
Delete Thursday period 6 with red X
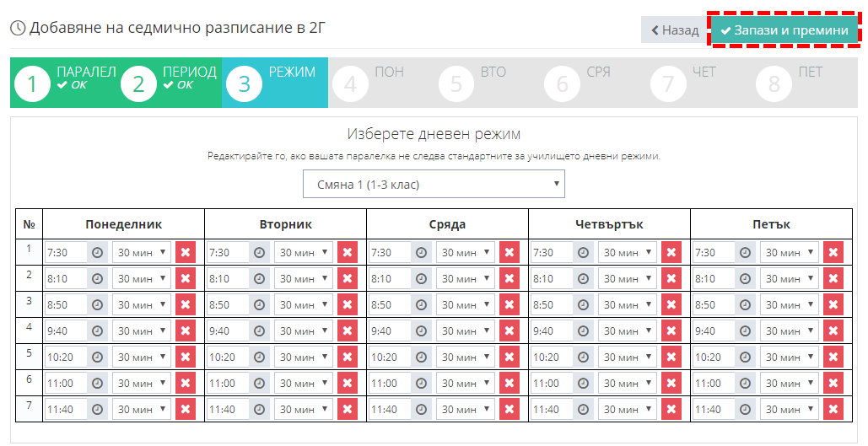point(671,383)
